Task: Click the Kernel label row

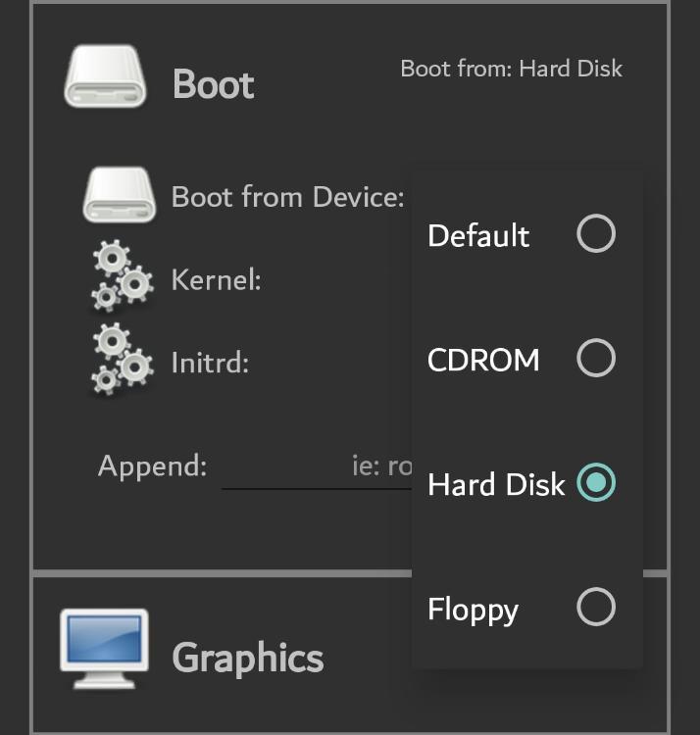Action: point(216,280)
